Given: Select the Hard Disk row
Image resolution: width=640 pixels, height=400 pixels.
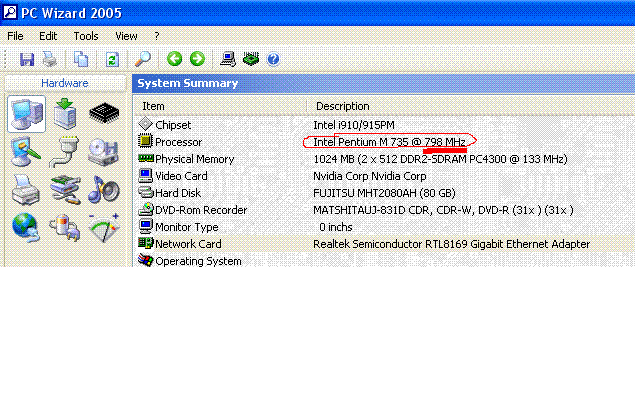Looking at the screenshot, I should 384,193.
